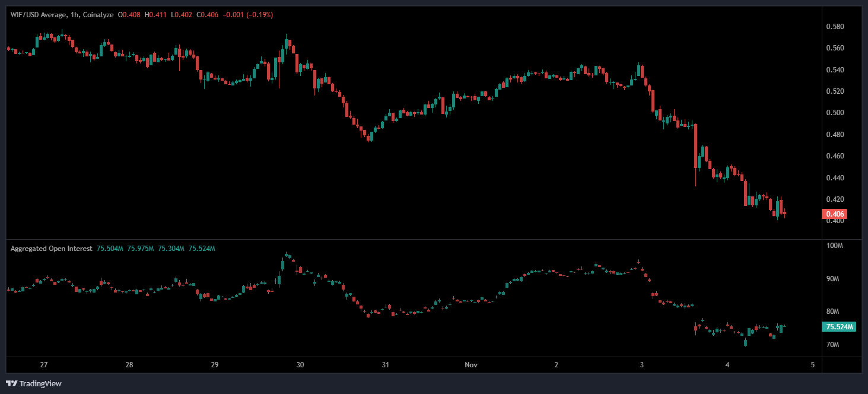This screenshot has width=868, height=394.
Task: Click the -0.001 (-0.19%) change value
Action: click(x=249, y=14)
